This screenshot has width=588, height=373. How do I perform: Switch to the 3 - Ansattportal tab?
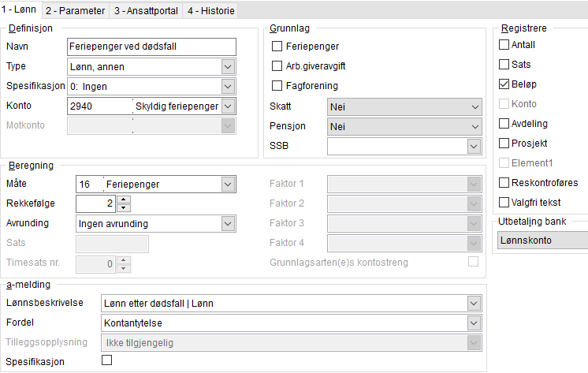147,11
